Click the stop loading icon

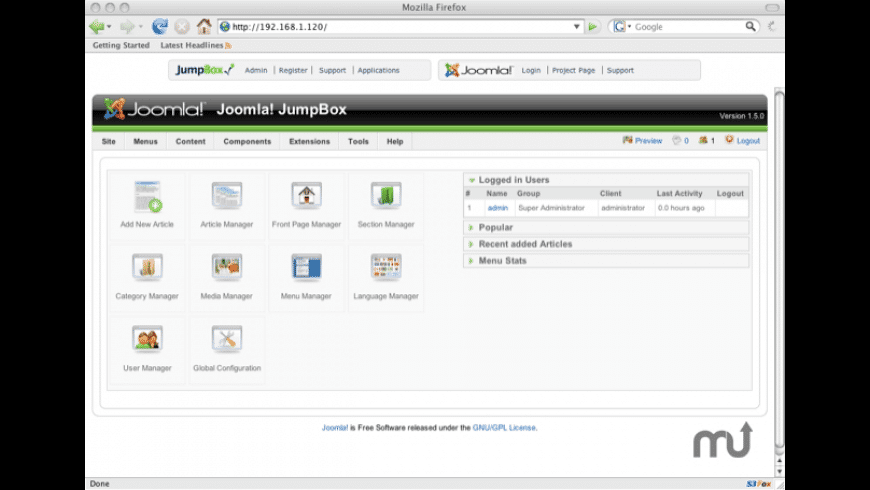pyautogui.click(x=181, y=26)
